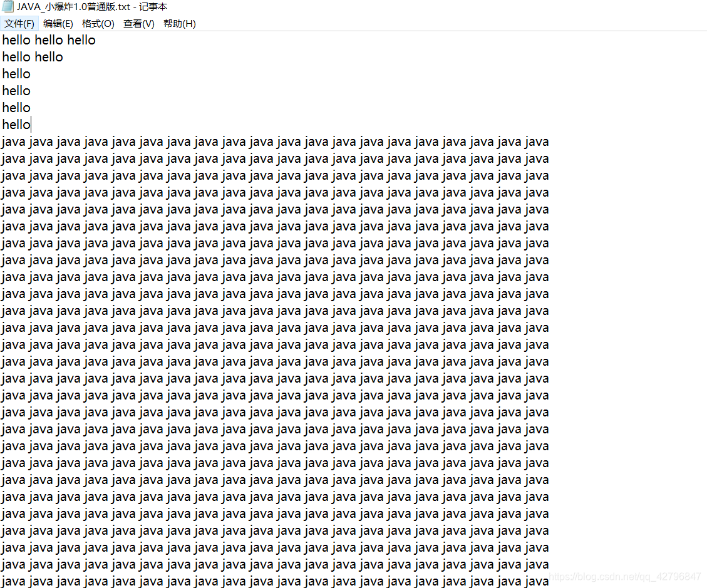The image size is (707, 588).
Task: Place cursor on the third line's hello
Action: pyautogui.click(x=16, y=74)
